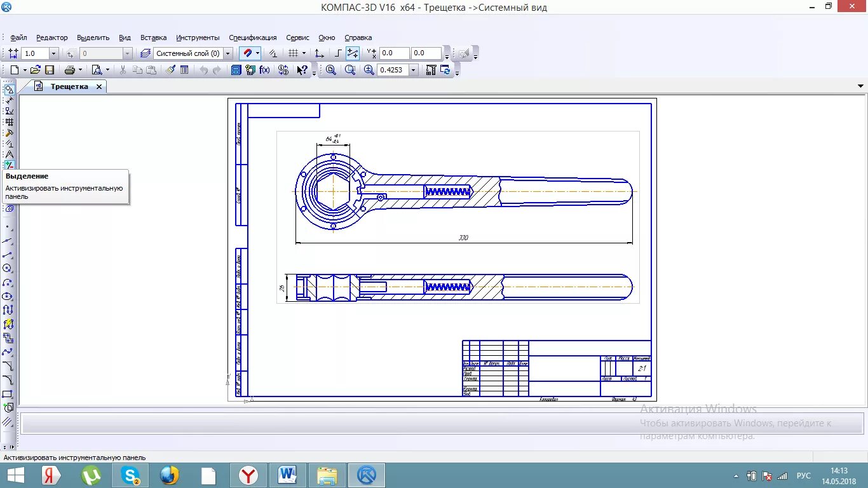This screenshot has width=868, height=488.
Task: Activate the Selection panel icon
Action: 9,165
